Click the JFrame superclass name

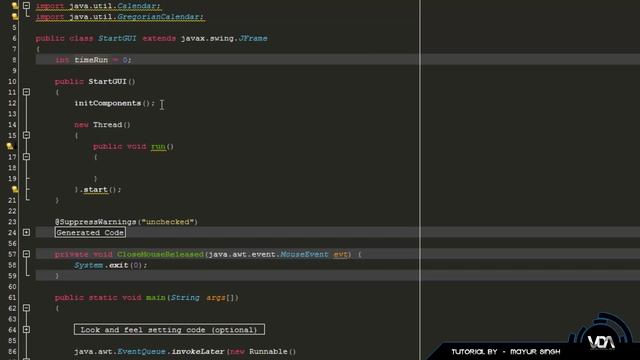(x=253, y=38)
